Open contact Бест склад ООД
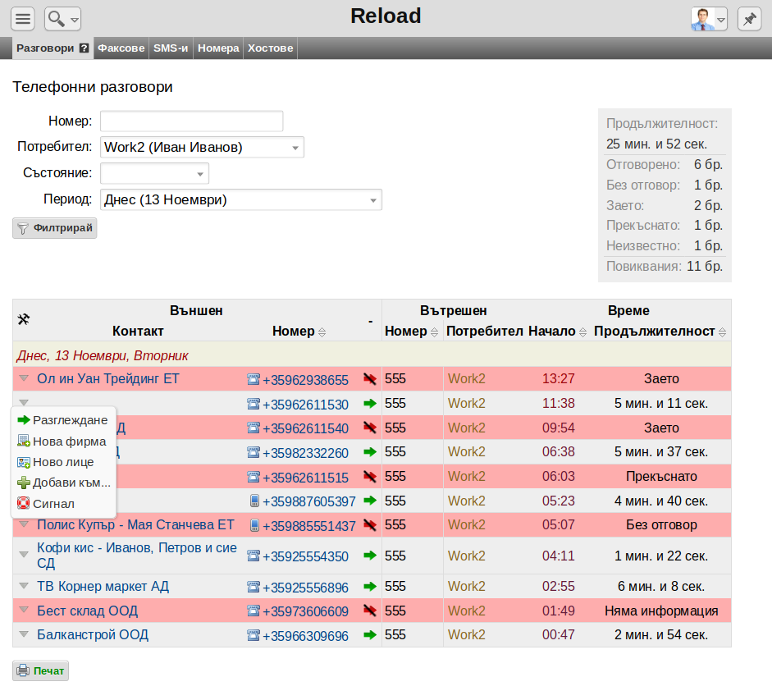 [x=87, y=611]
